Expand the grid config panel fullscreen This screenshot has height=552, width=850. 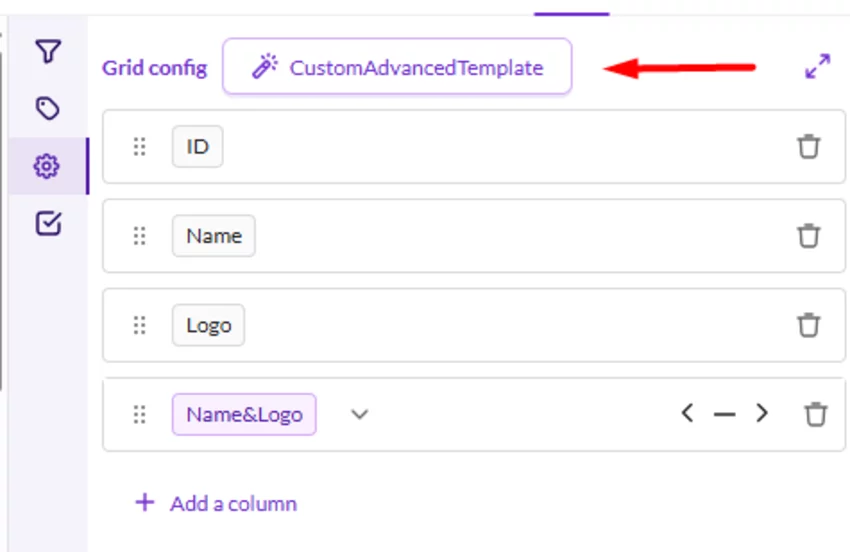817,66
